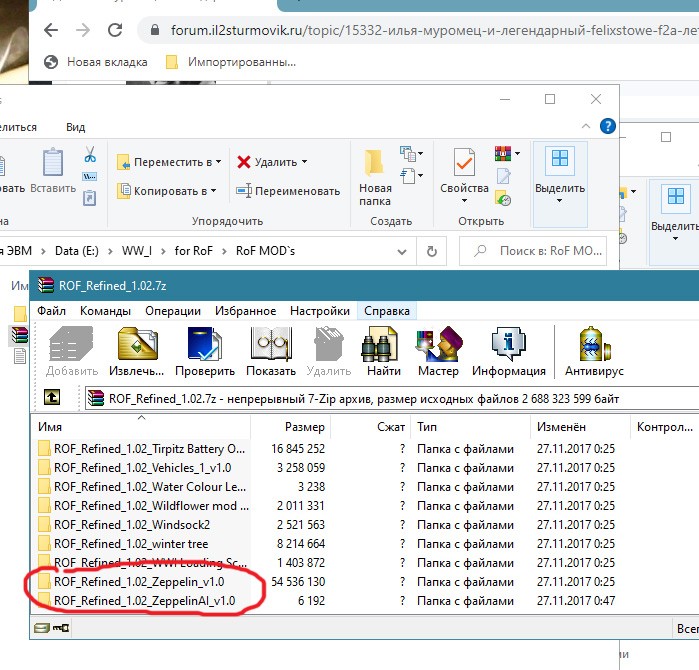Click Paste shortcut icon in Explorer ribbon

pyautogui.click(x=90, y=197)
